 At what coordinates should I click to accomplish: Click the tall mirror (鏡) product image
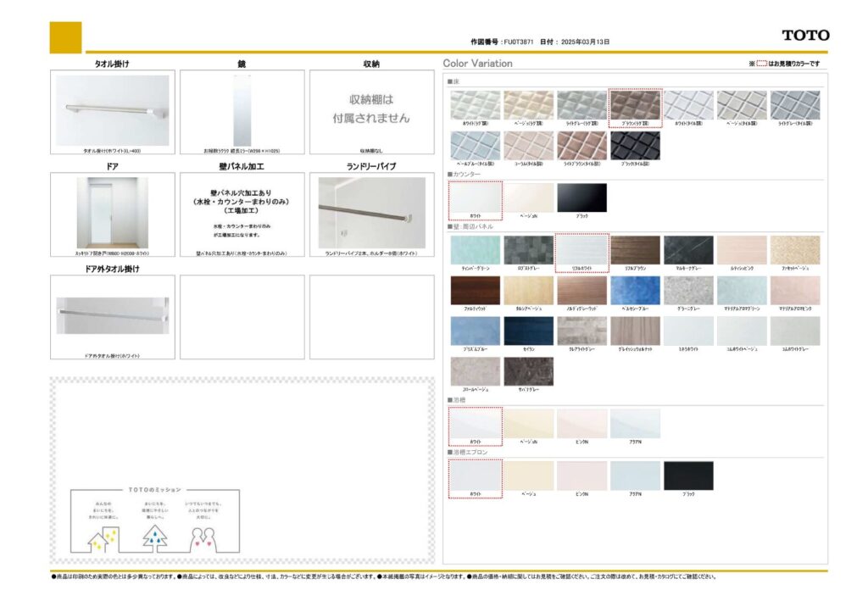tap(242, 109)
